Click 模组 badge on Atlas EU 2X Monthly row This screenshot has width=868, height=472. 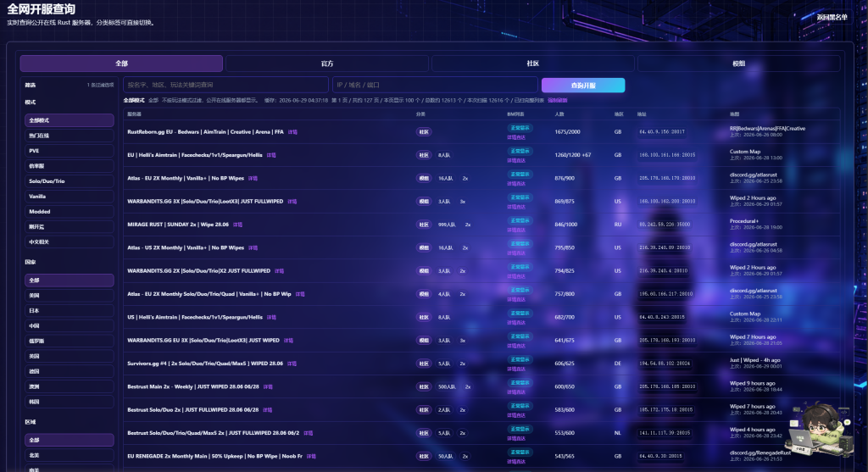424,178
